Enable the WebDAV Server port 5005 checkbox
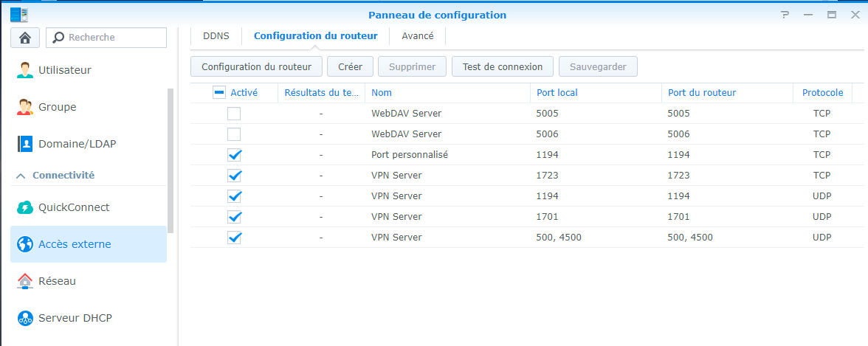 pyautogui.click(x=234, y=114)
